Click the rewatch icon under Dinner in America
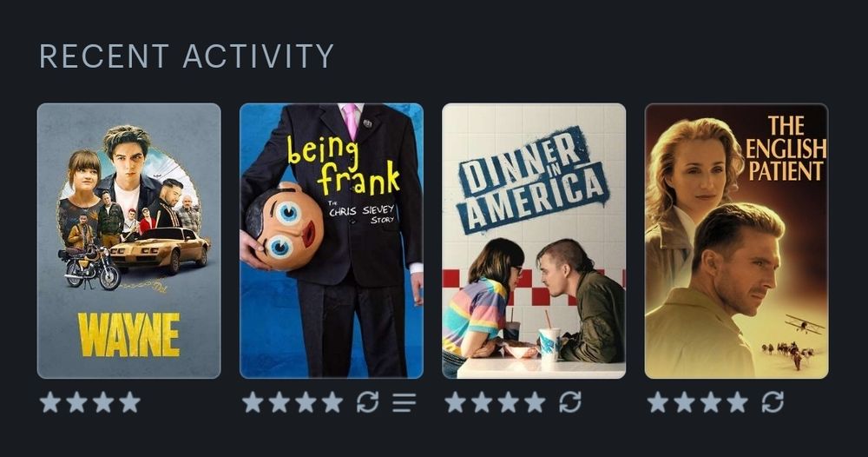The height and width of the screenshot is (457, 868). click(570, 402)
